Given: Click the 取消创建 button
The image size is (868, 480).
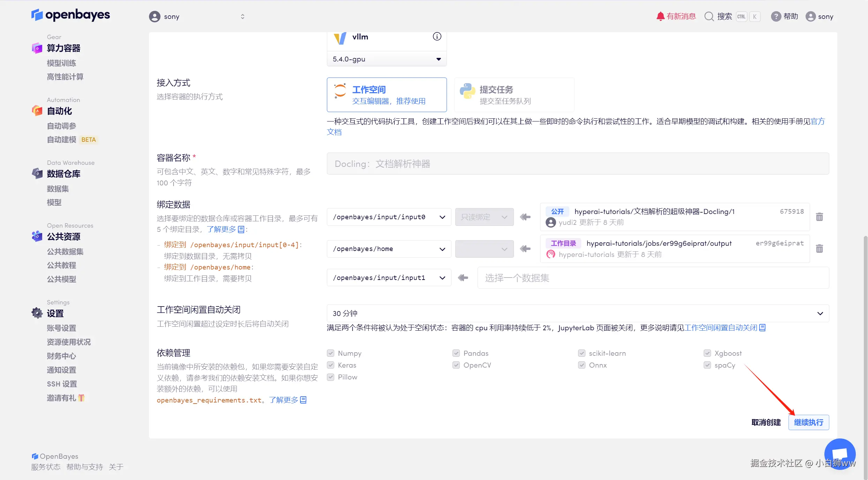Looking at the screenshot, I should [x=766, y=422].
